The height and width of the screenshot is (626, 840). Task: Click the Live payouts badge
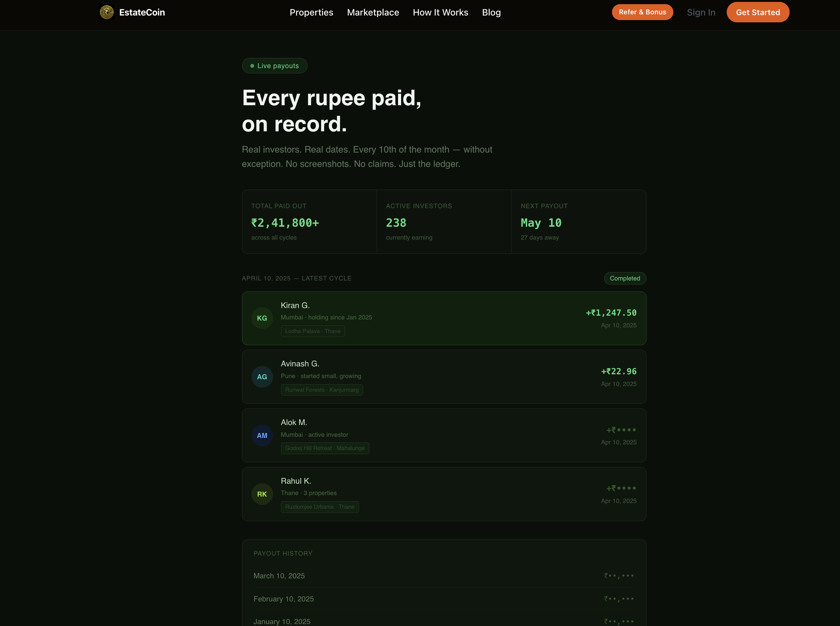[274, 65]
